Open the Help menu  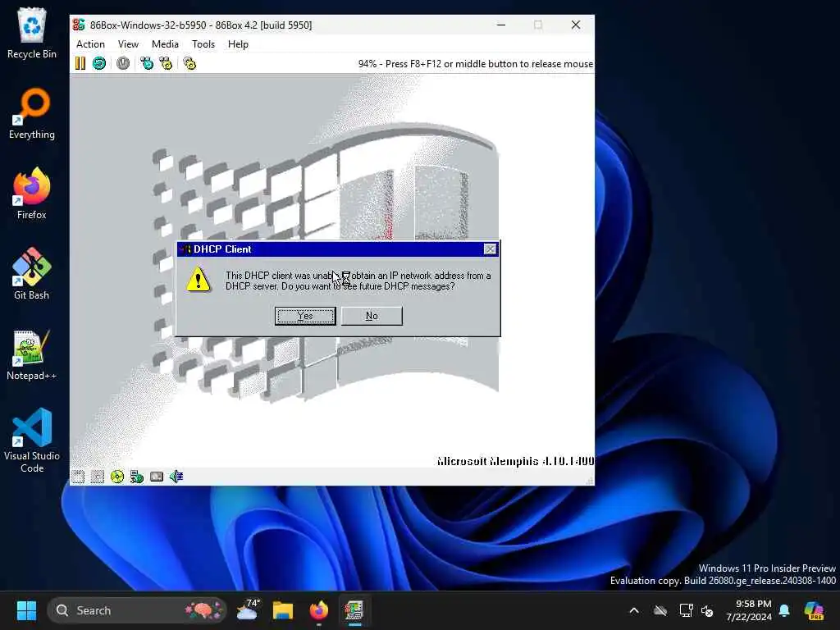click(238, 44)
